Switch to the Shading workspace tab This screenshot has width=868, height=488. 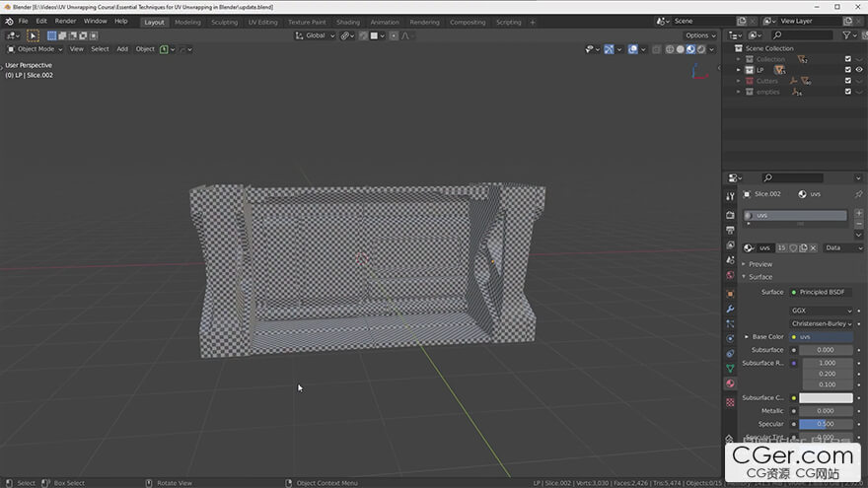[x=348, y=22]
